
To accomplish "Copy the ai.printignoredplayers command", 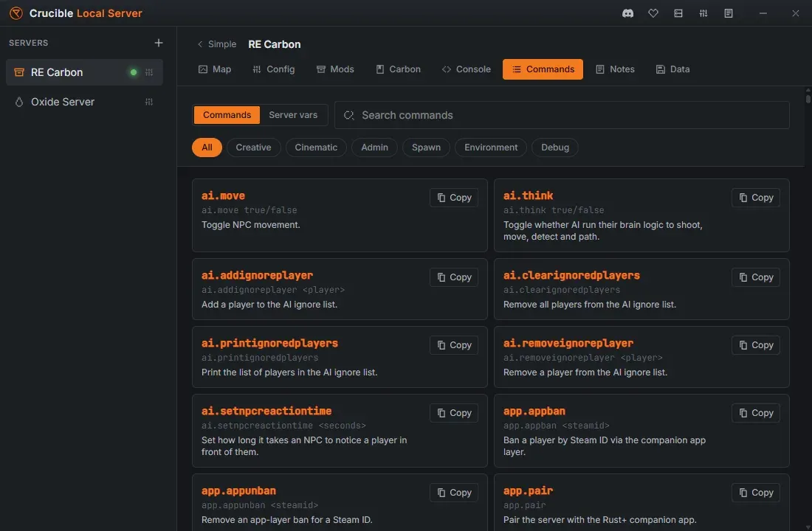I will pyautogui.click(x=454, y=345).
